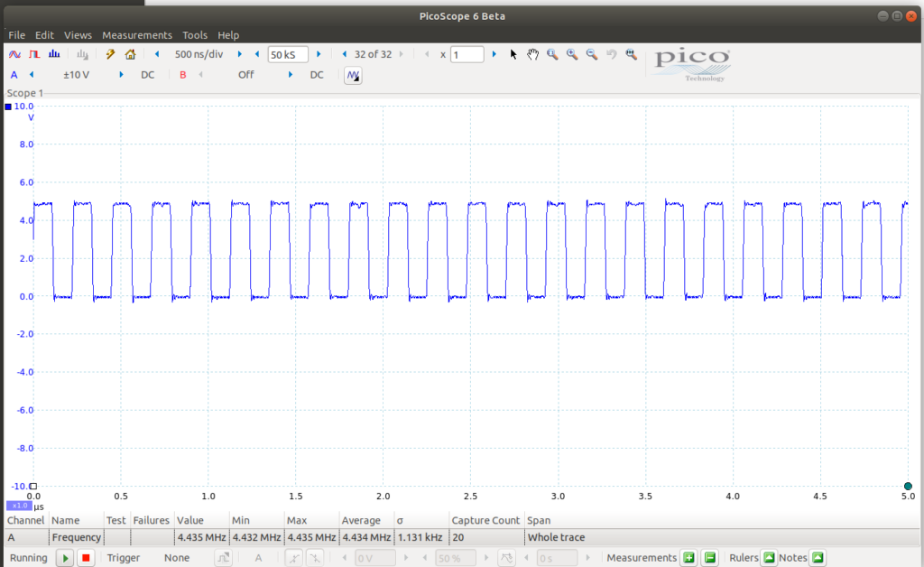This screenshot has width=924, height=567.
Task: Click the disabled spectrum setup icon
Action: (82, 54)
